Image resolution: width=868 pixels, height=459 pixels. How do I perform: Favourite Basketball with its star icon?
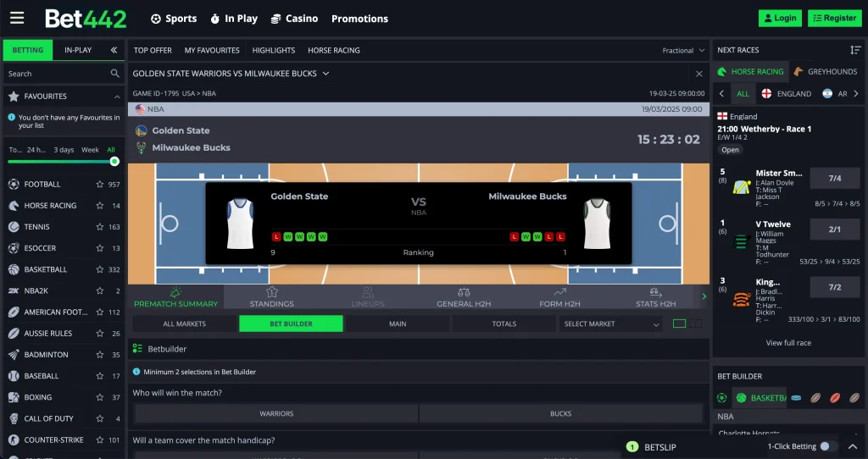[x=100, y=269]
